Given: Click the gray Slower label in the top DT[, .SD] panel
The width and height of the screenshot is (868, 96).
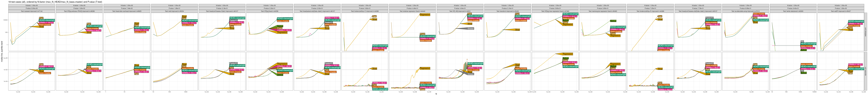Looking at the screenshot, I should click(x=470, y=29).
